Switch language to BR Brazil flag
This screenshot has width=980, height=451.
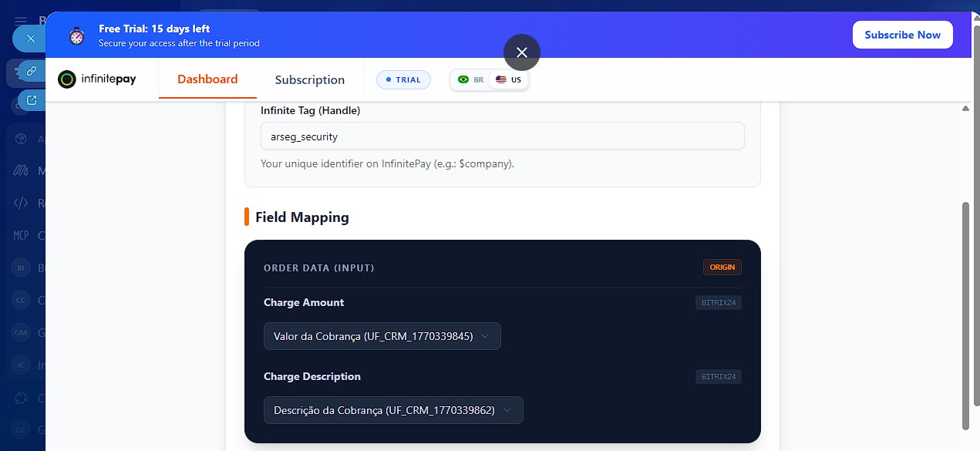(470, 79)
